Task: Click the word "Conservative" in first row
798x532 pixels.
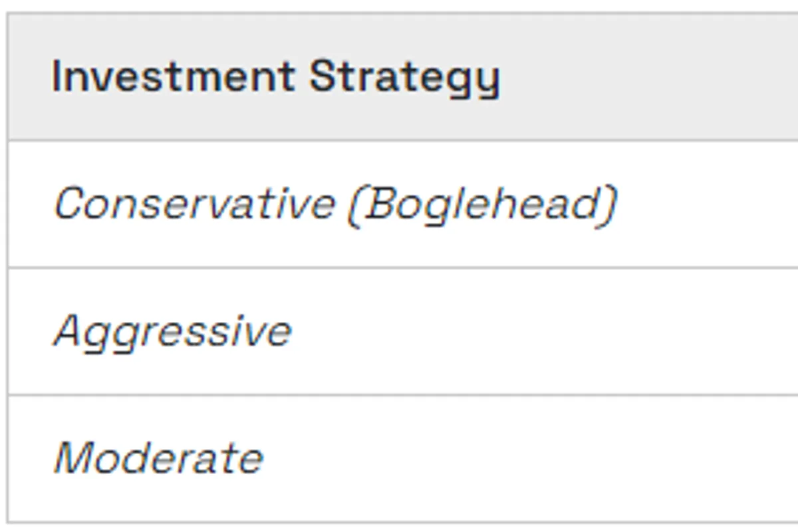Action: (x=194, y=203)
